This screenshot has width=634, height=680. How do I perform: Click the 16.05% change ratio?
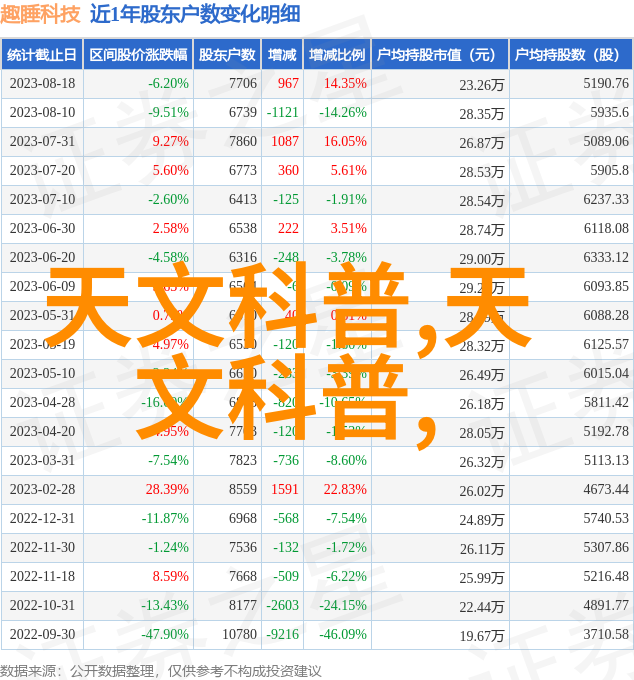pyautogui.click(x=345, y=141)
